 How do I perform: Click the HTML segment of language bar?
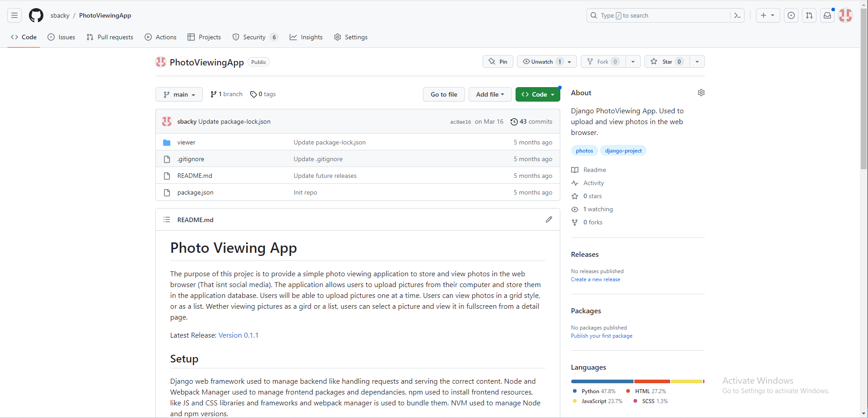[x=652, y=381]
